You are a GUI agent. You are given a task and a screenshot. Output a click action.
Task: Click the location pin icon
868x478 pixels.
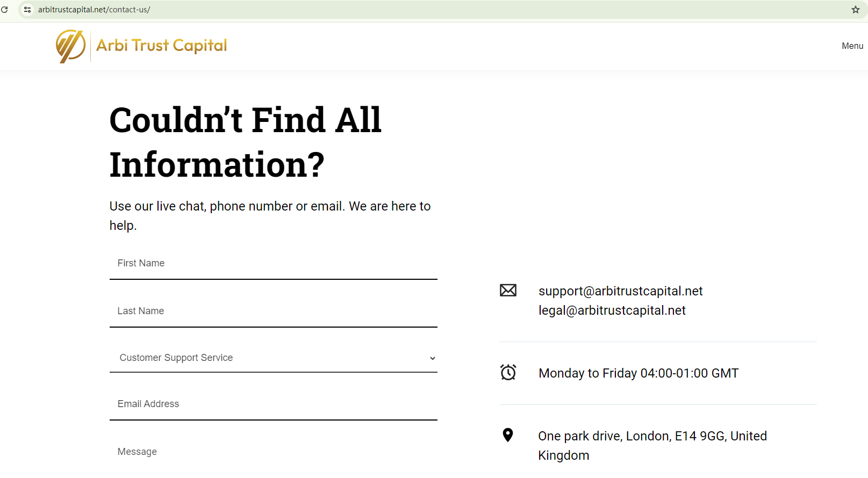(x=508, y=435)
